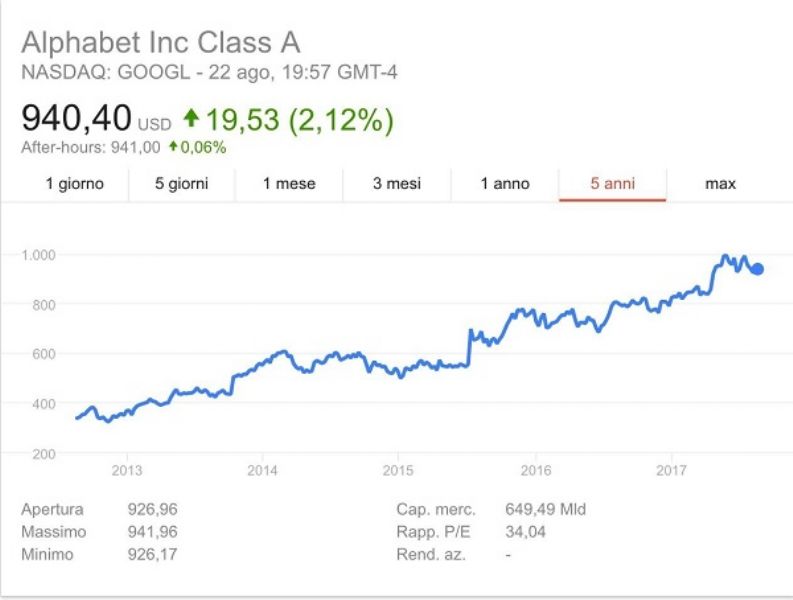Show the 1 anno chart view
Image resolution: width=793 pixels, height=600 pixels.
(505, 184)
